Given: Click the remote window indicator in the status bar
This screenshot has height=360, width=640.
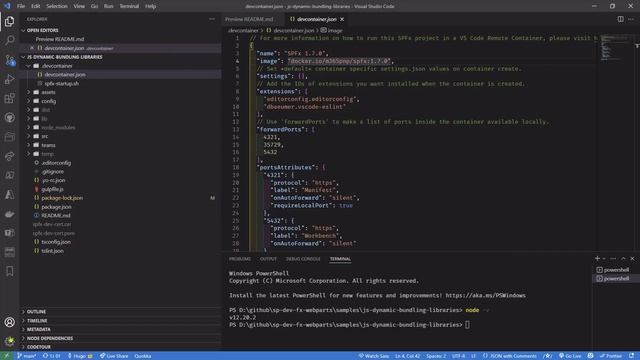Looking at the screenshot, I should (x=7, y=356).
